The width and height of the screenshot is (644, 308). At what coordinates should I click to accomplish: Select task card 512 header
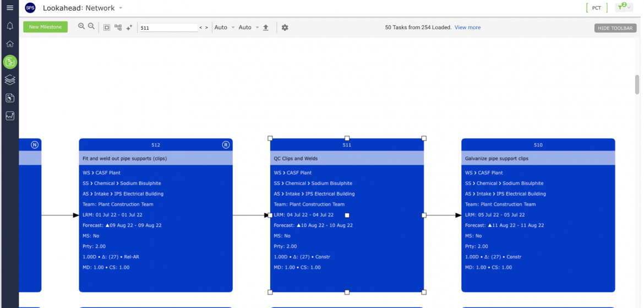tap(156, 145)
